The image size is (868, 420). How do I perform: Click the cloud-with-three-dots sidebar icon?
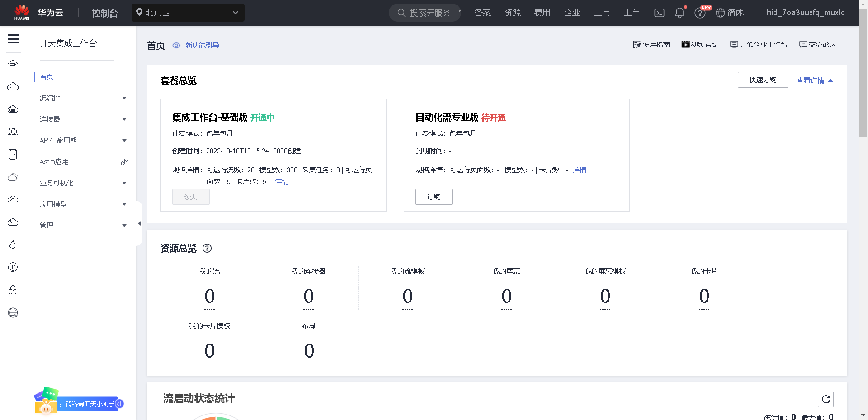click(x=13, y=86)
